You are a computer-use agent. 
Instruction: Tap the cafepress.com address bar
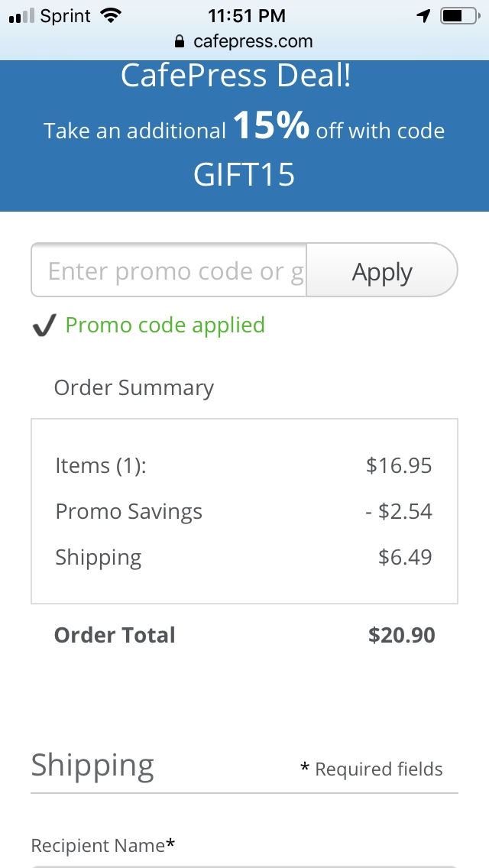click(252, 41)
